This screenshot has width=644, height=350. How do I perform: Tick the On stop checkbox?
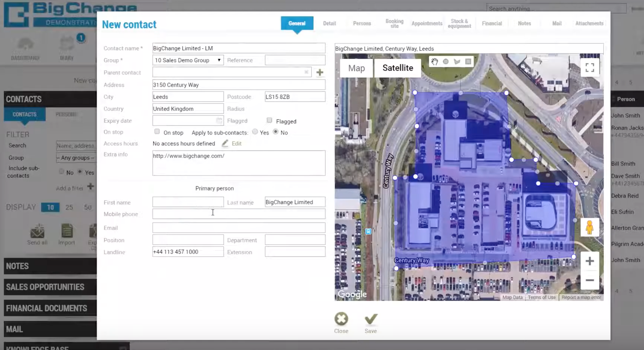(x=157, y=131)
